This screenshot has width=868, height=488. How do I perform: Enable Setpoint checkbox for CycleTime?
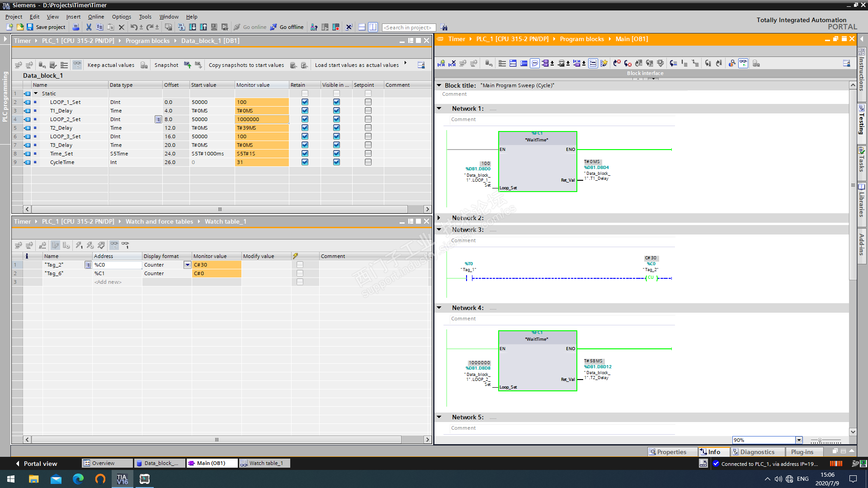(368, 162)
